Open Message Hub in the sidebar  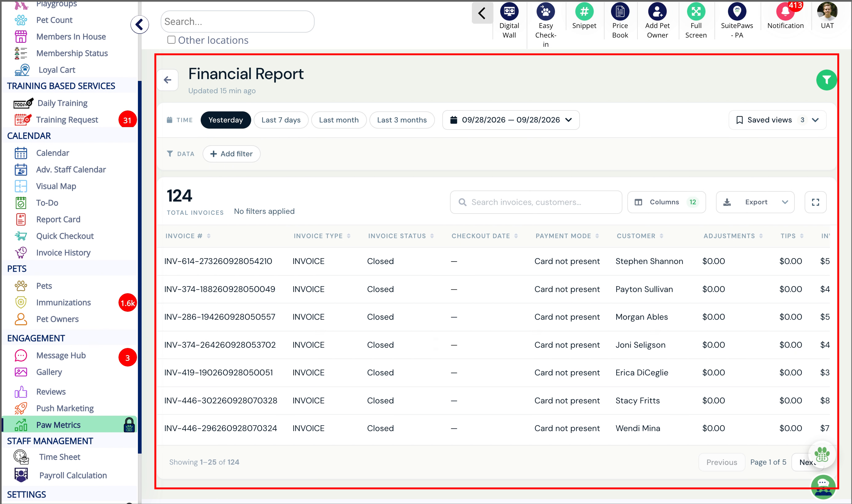tap(61, 355)
